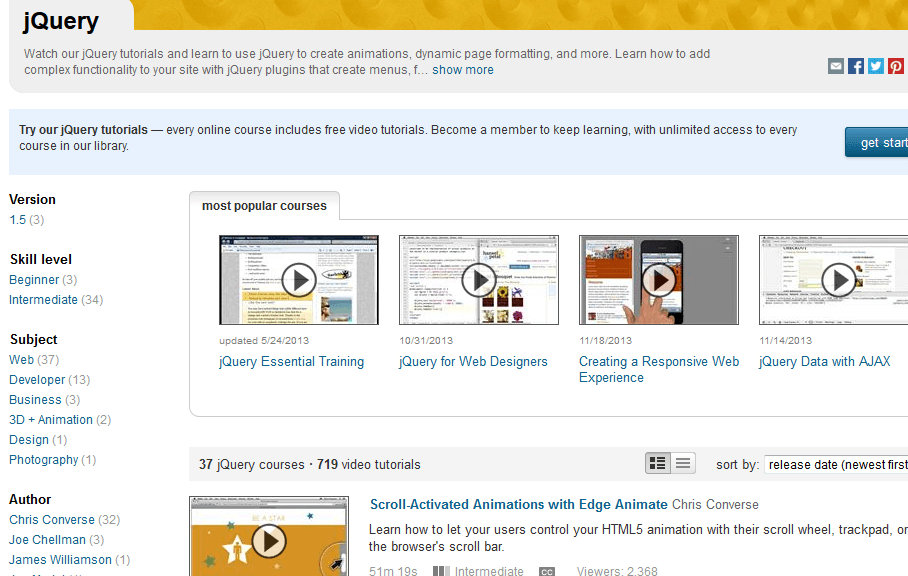Share the page via email icon
This screenshot has height=576, width=908.
point(836,66)
